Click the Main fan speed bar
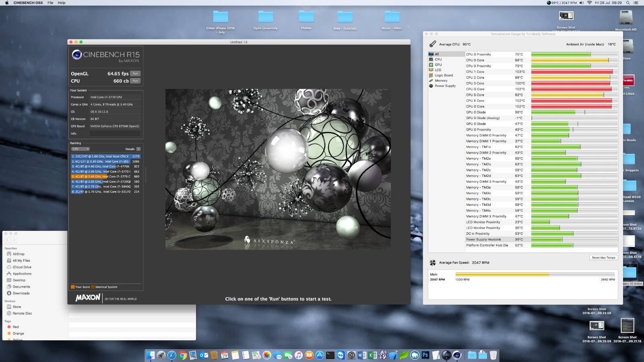Screen dimensions: 644x362 (x=535, y=275)
